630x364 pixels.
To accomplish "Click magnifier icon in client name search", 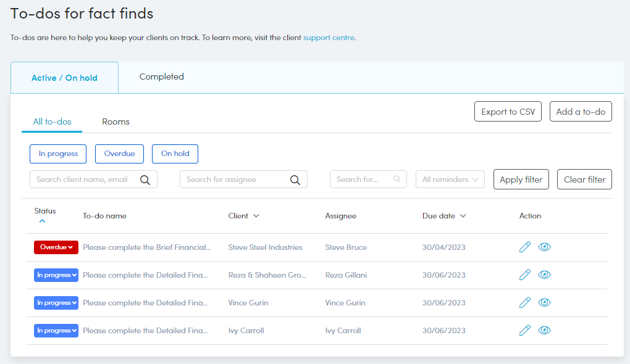I will [145, 180].
